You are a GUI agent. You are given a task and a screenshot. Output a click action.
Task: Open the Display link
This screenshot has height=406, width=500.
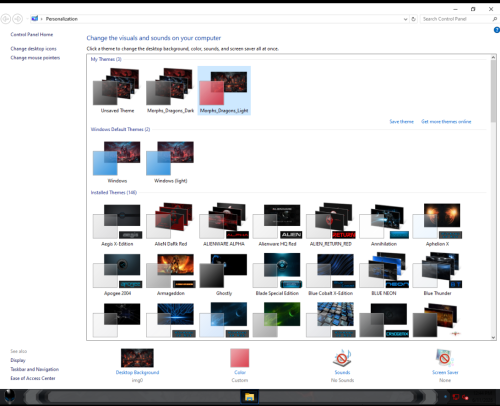[18, 360]
